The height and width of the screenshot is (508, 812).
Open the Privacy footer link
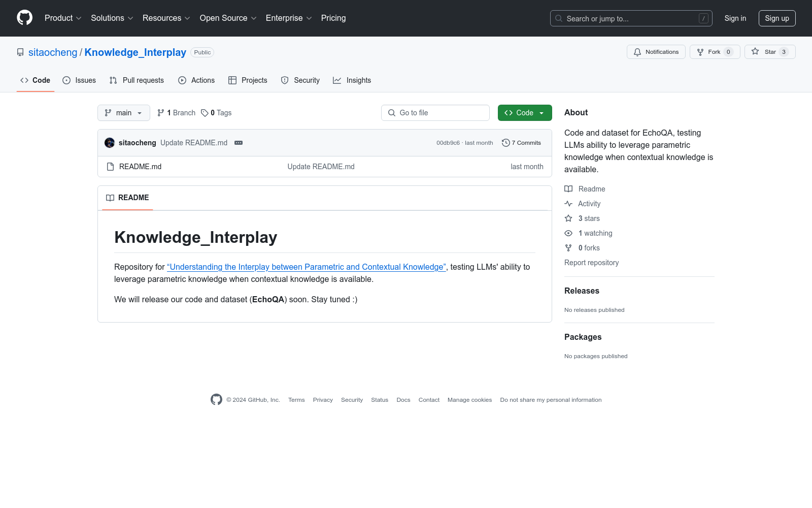coord(323,400)
